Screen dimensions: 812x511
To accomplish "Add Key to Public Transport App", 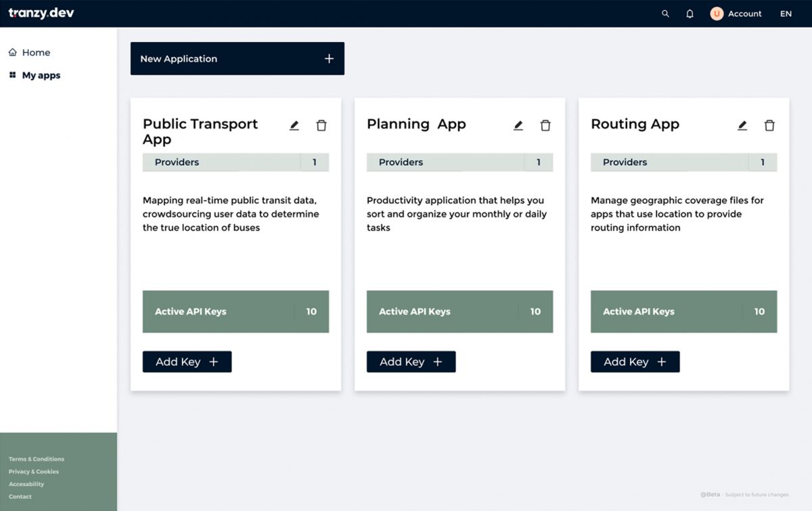I will click(187, 361).
